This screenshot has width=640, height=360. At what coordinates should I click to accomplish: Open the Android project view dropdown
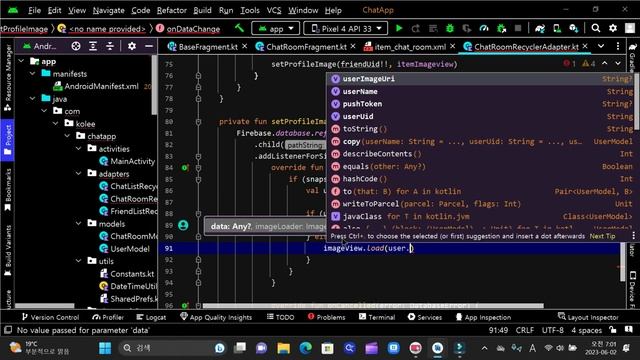40,46
